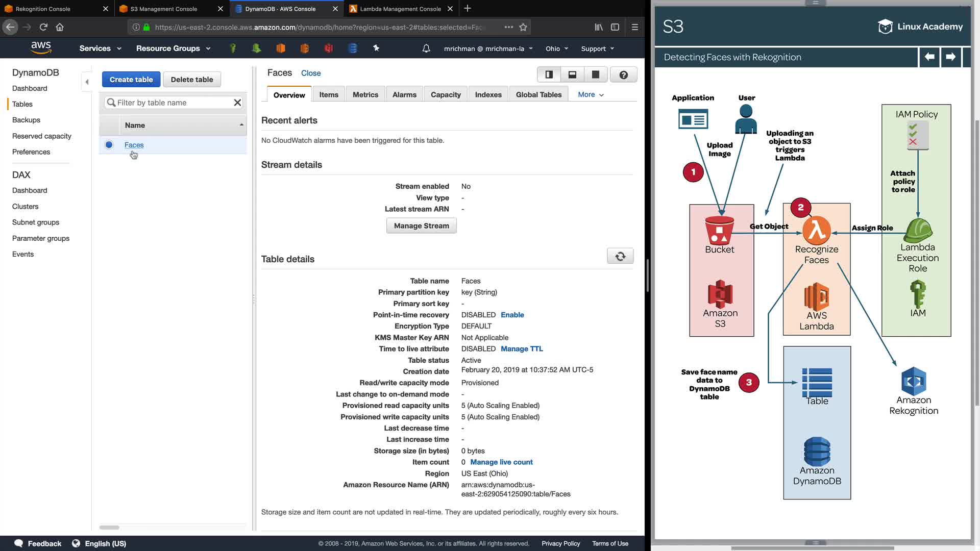
Task: Click the table details refresh icon
Action: pyautogui.click(x=620, y=256)
